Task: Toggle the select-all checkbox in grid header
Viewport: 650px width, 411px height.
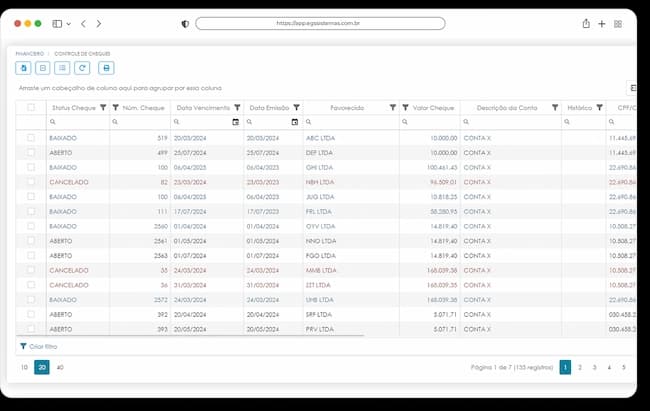Action: [x=31, y=107]
